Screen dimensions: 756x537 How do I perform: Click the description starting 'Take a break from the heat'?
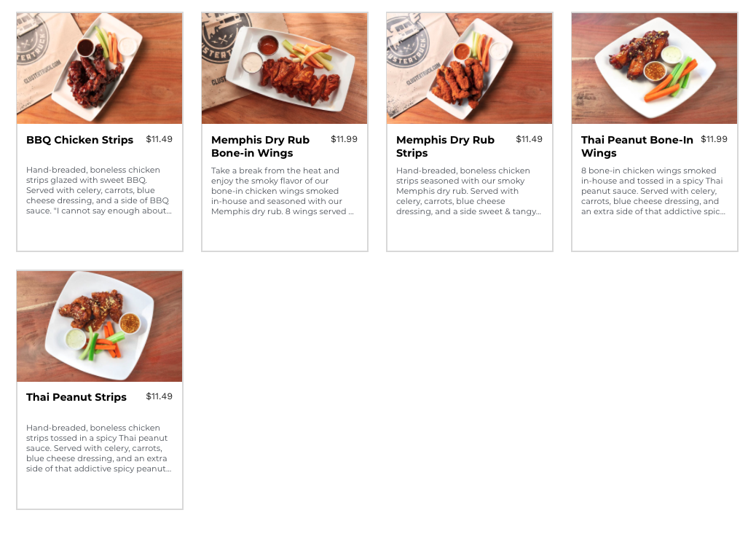tap(283, 191)
